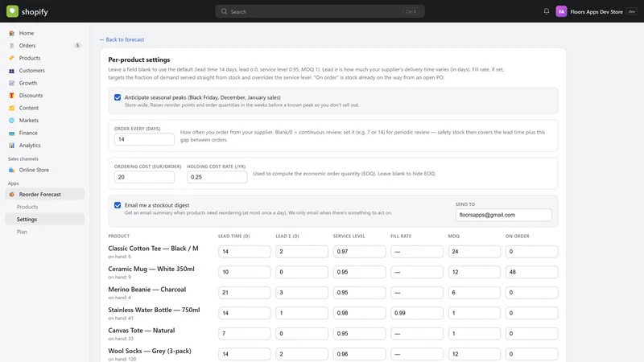The height and width of the screenshot is (362, 644).
Task: Click the Ordering Cost field
Action: point(144,177)
